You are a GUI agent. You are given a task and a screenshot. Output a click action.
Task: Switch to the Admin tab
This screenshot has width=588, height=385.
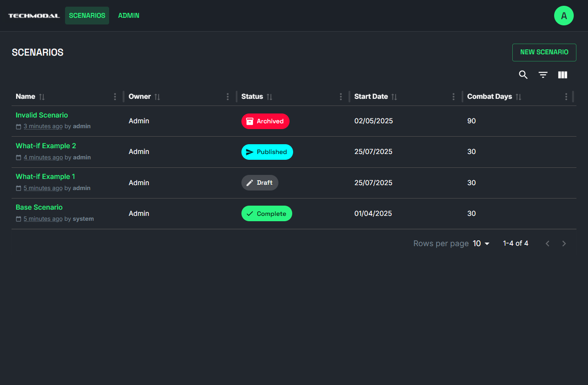pos(129,16)
